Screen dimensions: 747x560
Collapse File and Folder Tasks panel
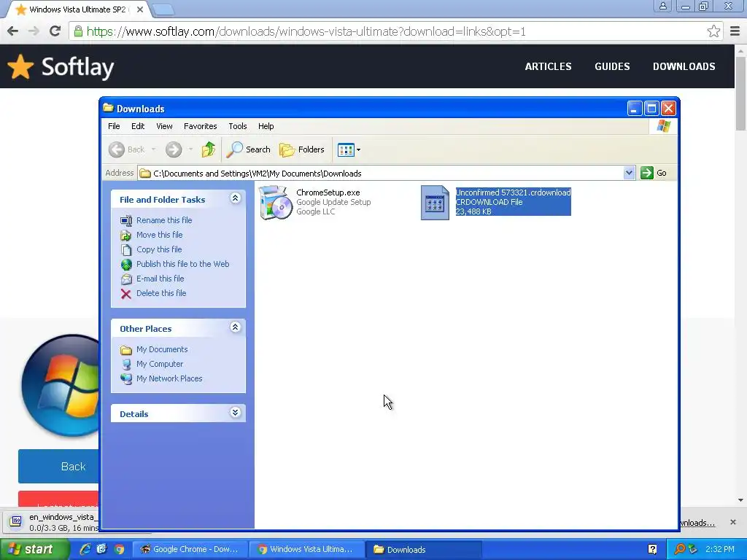click(x=235, y=198)
